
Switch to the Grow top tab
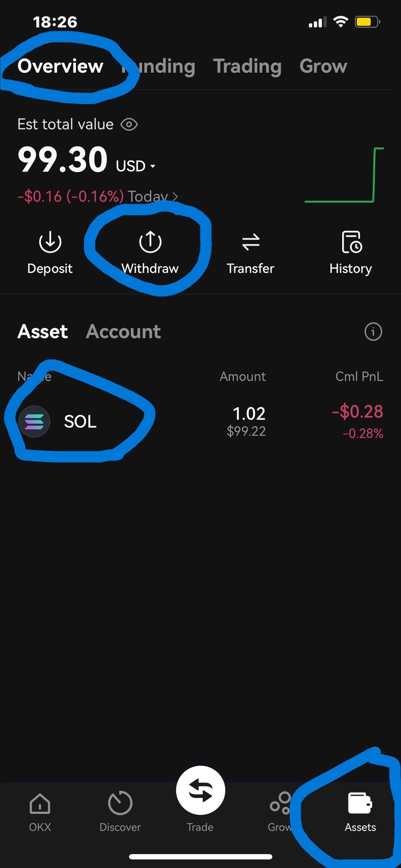[323, 66]
